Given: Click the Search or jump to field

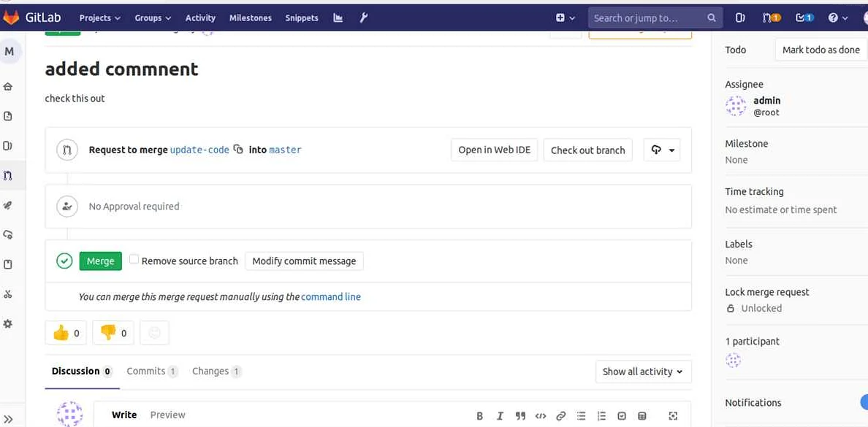Looking at the screenshot, I should pyautogui.click(x=647, y=18).
